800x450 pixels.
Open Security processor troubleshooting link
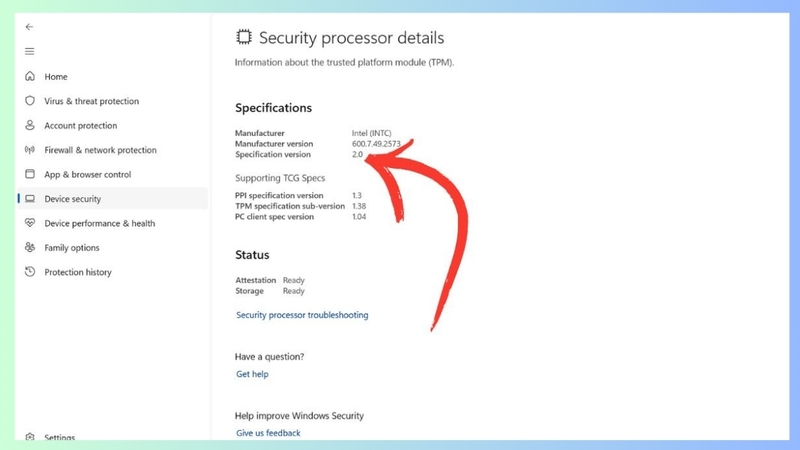pyautogui.click(x=302, y=315)
